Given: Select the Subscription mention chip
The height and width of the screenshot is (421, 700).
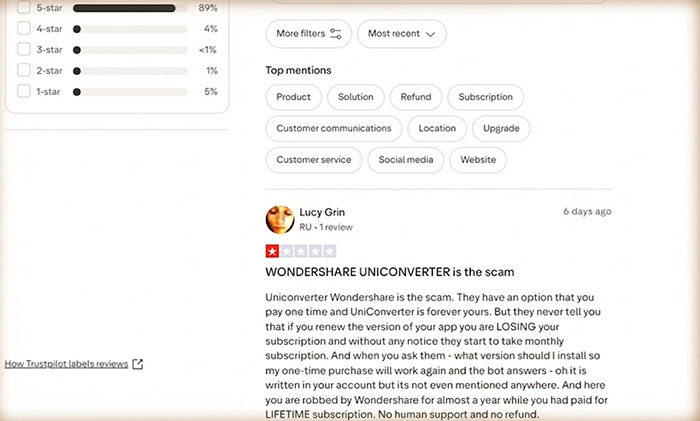Looking at the screenshot, I should point(485,97).
